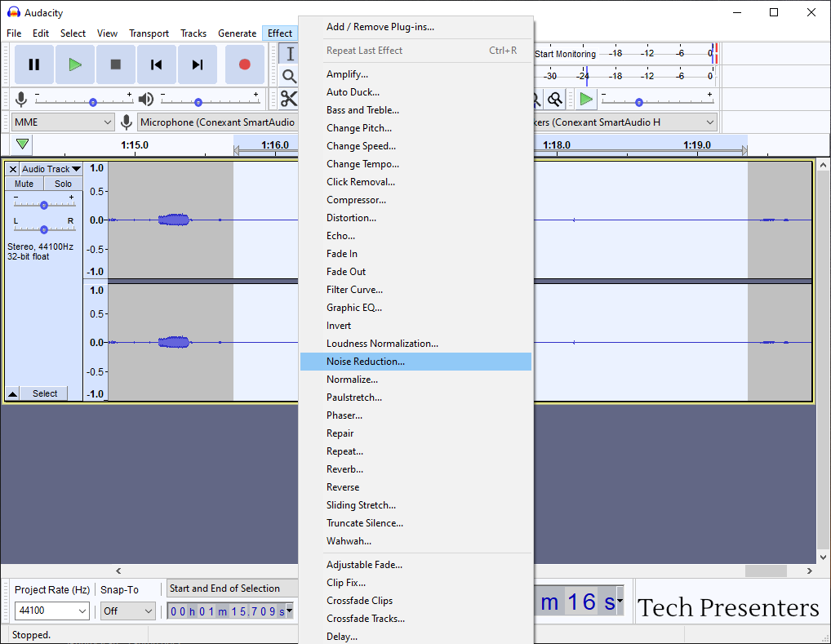Open the Audio Track name dropdown menu
The image size is (831, 644).
tap(51, 169)
